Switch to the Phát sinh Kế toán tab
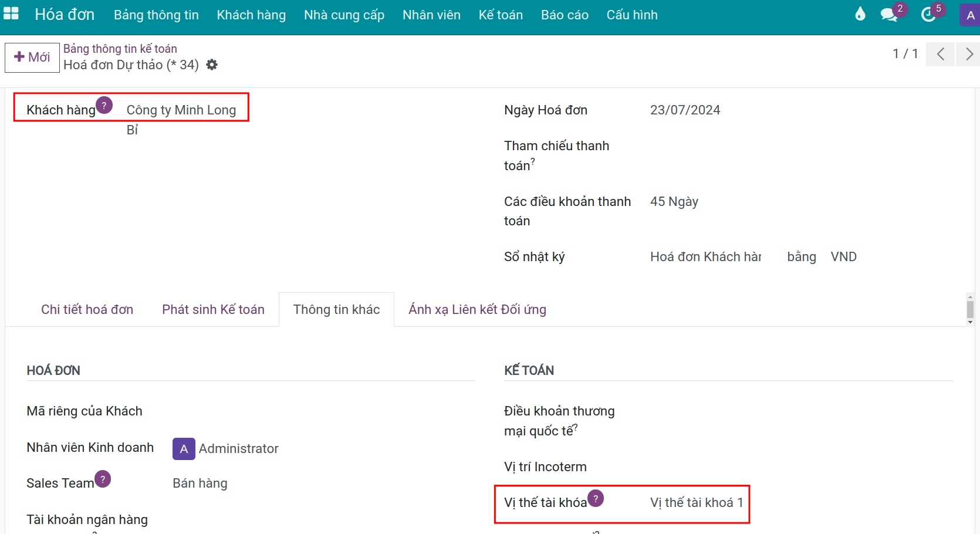This screenshot has height=534, width=980. [x=213, y=309]
